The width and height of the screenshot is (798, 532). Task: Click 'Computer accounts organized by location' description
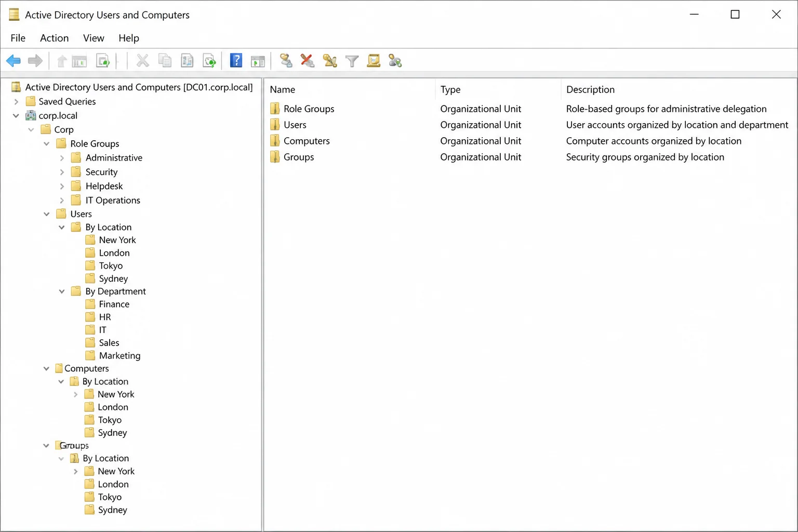654,141
